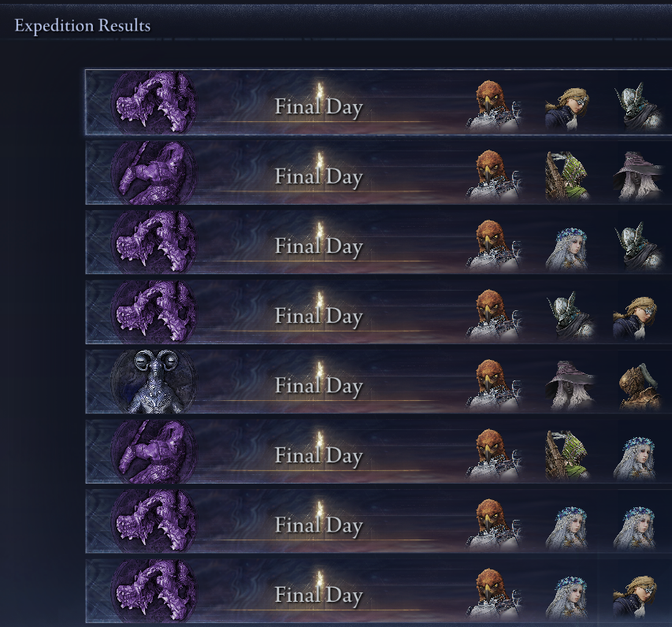The width and height of the screenshot is (672, 627).
Task: Open Final Day entry with ram-horned boss
Action: [x=378, y=381]
